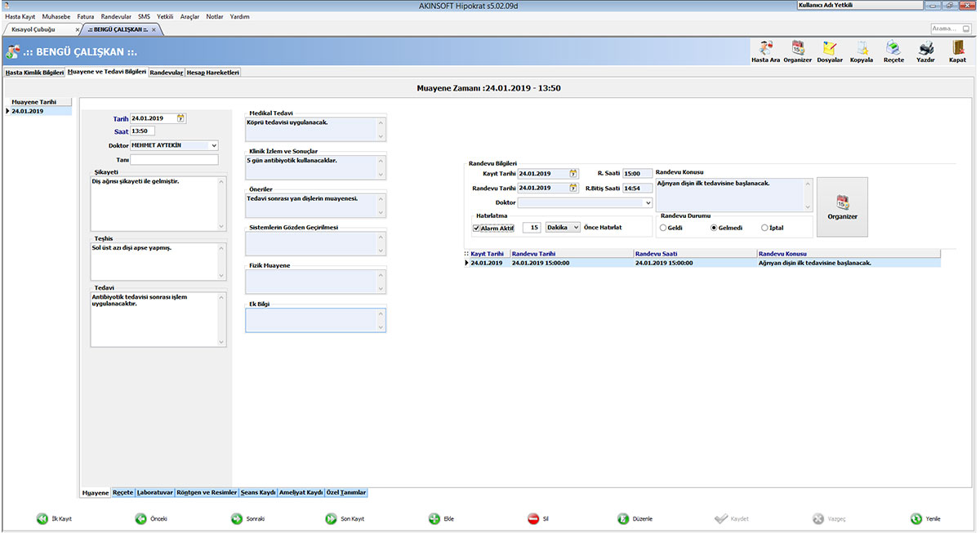980x533 pixels.
Task: Toggle the Alarm Aktif checkbox
Action: click(476, 228)
